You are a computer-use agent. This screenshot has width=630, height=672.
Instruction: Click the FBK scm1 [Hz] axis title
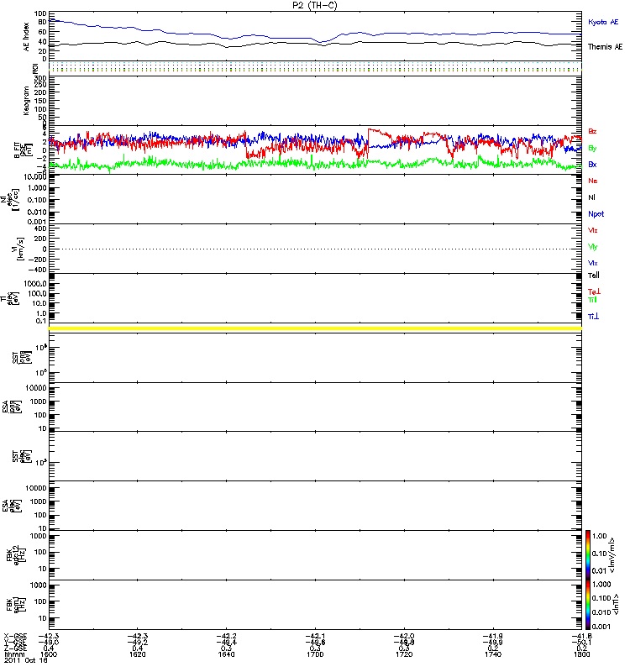point(15,604)
